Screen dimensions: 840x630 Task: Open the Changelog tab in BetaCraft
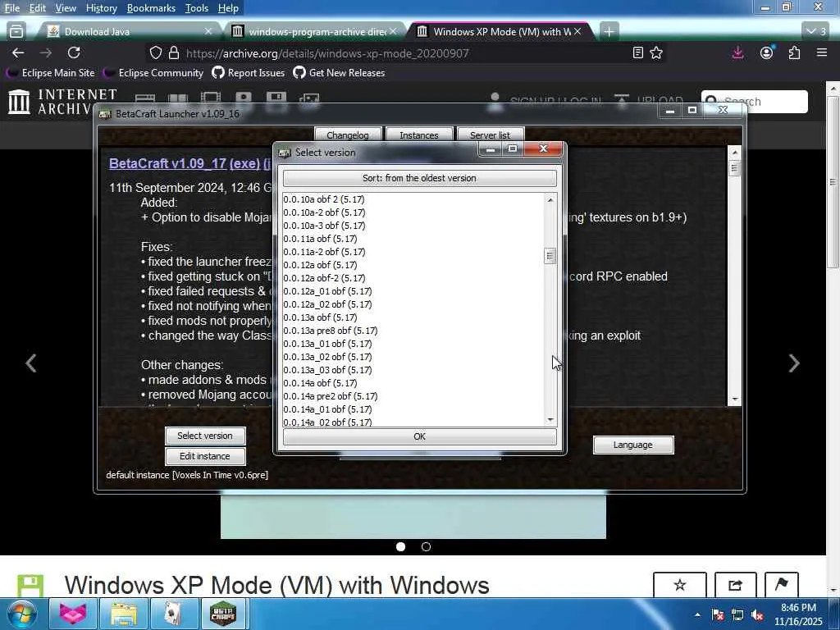[x=348, y=135]
